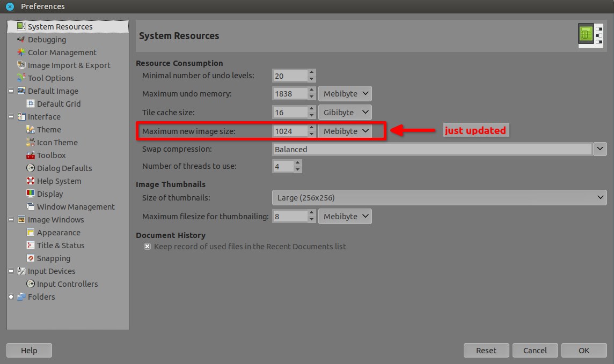
Task: Click the minimal undo levels field
Action: point(290,76)
